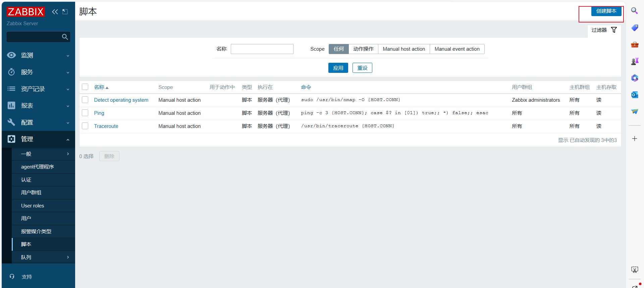The height and width of the screenshot is (288, 644).
Task: Expand the 服务 menu section
Action: (38, 72)
